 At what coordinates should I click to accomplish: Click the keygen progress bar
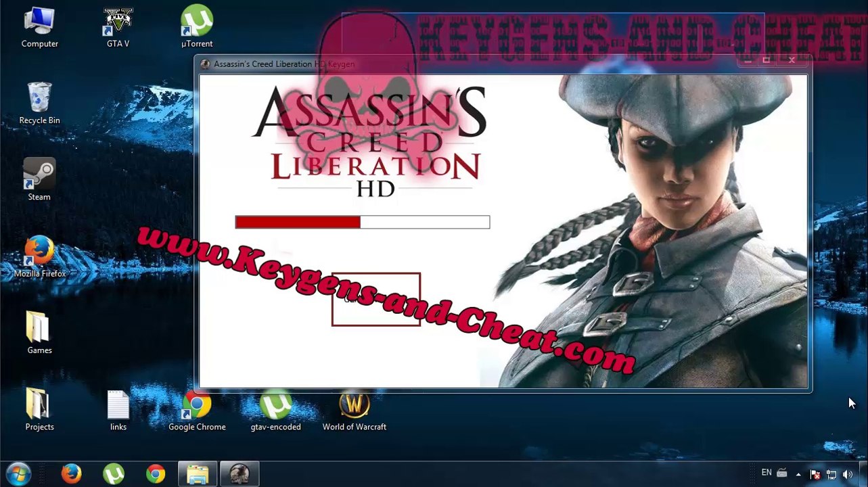click(363, 222)
